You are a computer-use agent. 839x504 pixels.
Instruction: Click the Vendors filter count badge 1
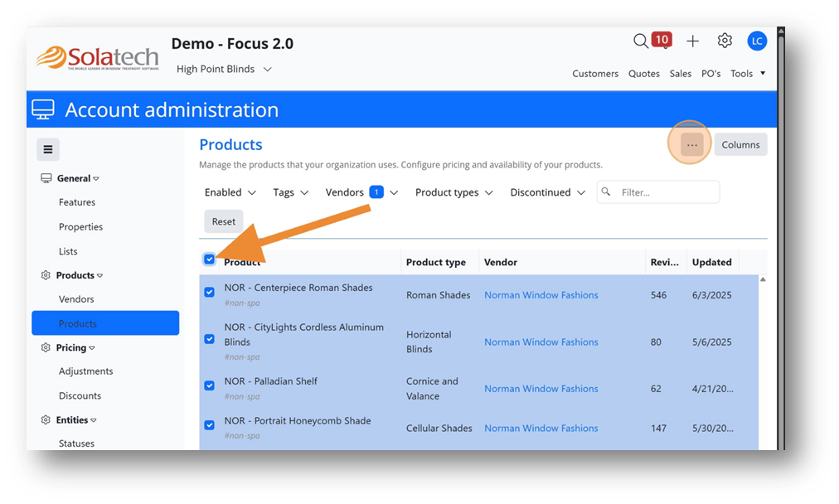tap(376, 191)
